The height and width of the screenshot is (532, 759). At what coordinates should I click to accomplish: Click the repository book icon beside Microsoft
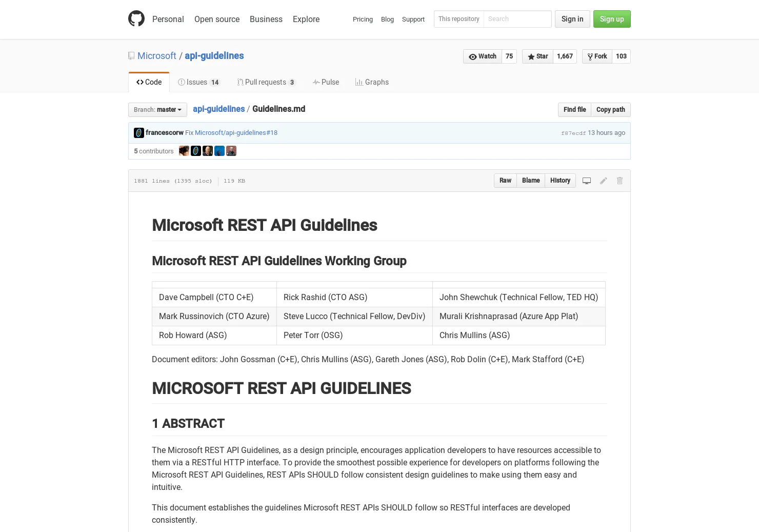pyautogui.click(x=131, y=56)
